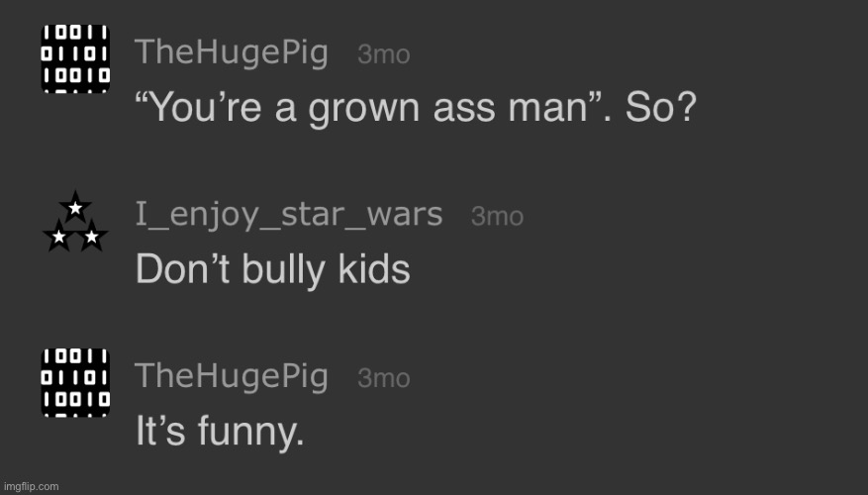Select the "Don't bully kids" comment
Viewport: 868px width, 495px height.
pyautogui.click(x=272, y=269)
